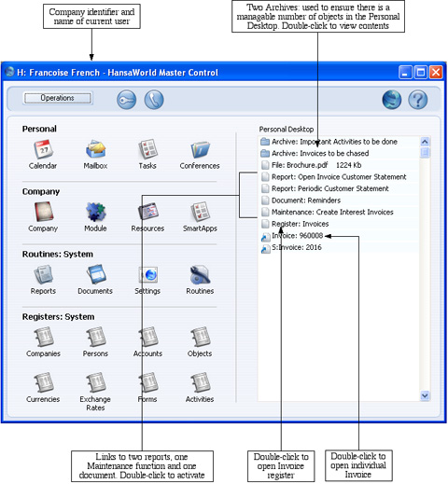Open the Tasks icon

coord(147,149)
